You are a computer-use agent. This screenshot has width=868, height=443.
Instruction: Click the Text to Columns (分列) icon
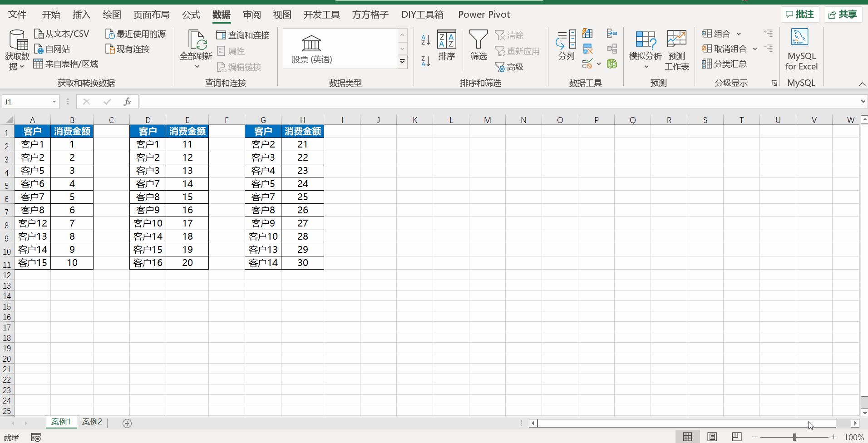(x=566, y=45)
